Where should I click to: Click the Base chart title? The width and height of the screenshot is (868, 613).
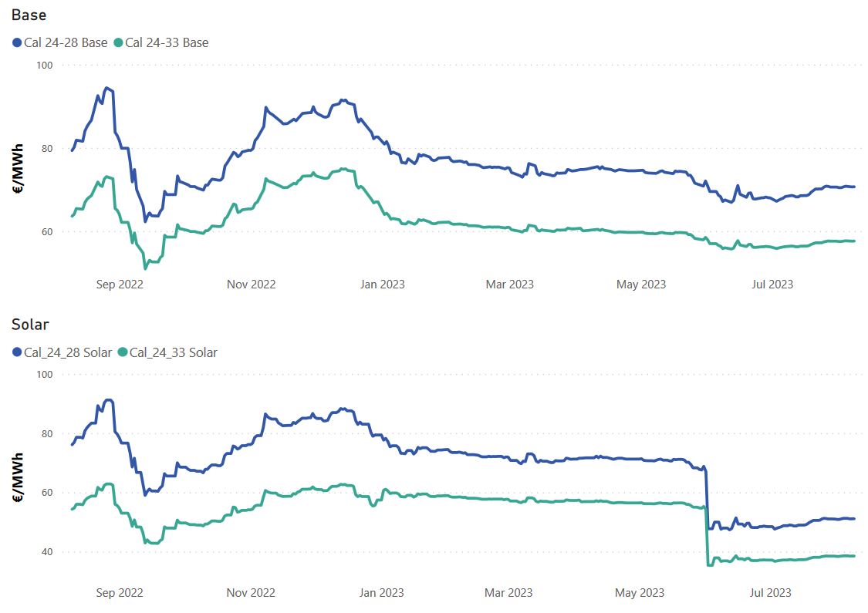[29, 15]
